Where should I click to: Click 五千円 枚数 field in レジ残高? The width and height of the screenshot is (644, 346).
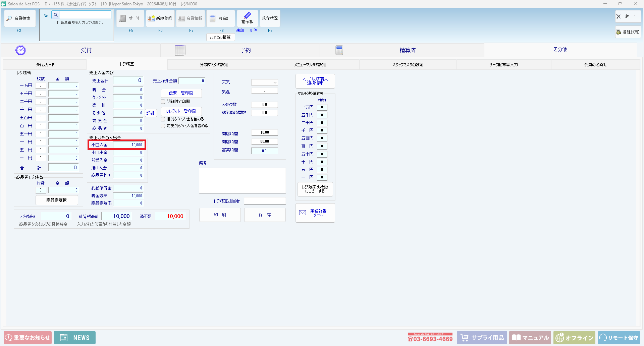point(41,94)
